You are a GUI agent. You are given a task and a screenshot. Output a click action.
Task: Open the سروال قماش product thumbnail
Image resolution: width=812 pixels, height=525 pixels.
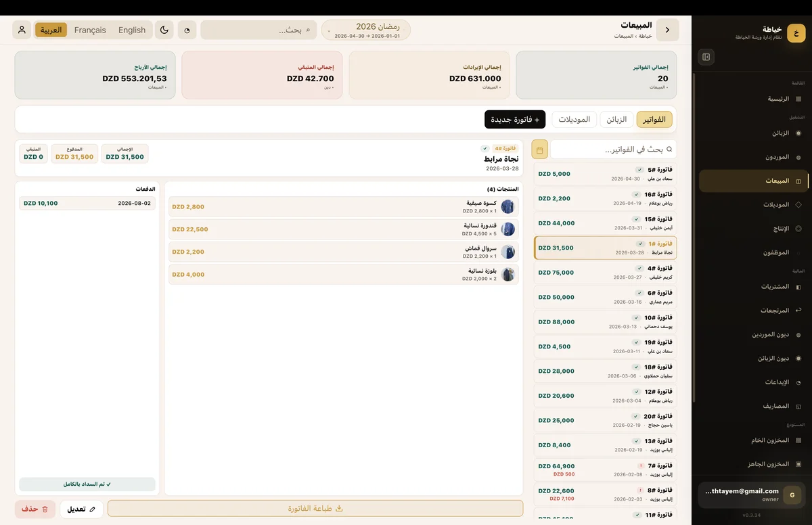[x=508, y=252]
